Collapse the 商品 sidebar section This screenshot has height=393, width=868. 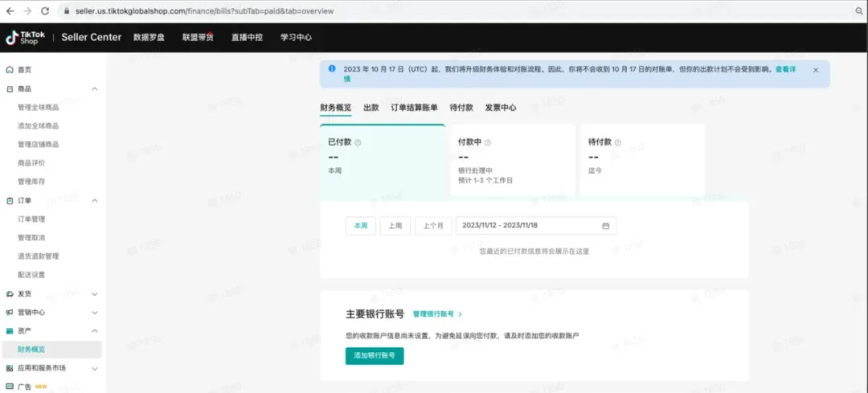click(x=95, y=89)
